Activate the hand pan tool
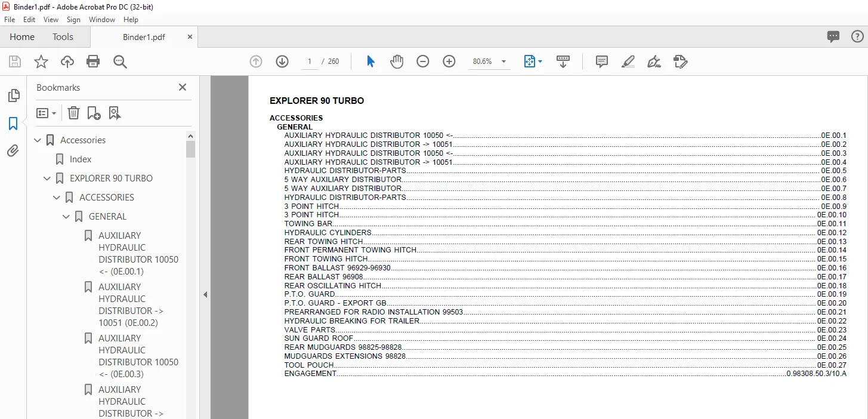The height and width of the screenshot is (419, 868). pos(397,61)
